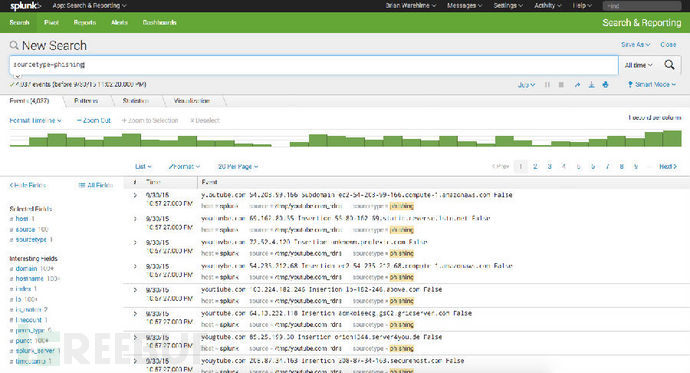This screenshot has height=373, width=690.
Task: Stop the search job
Action: tap(561, 84)
